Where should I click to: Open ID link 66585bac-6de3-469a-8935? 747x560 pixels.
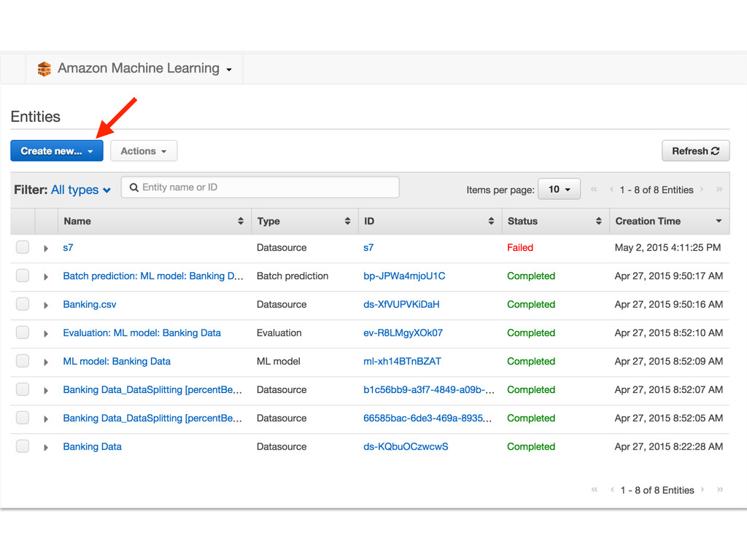point(427,418)
